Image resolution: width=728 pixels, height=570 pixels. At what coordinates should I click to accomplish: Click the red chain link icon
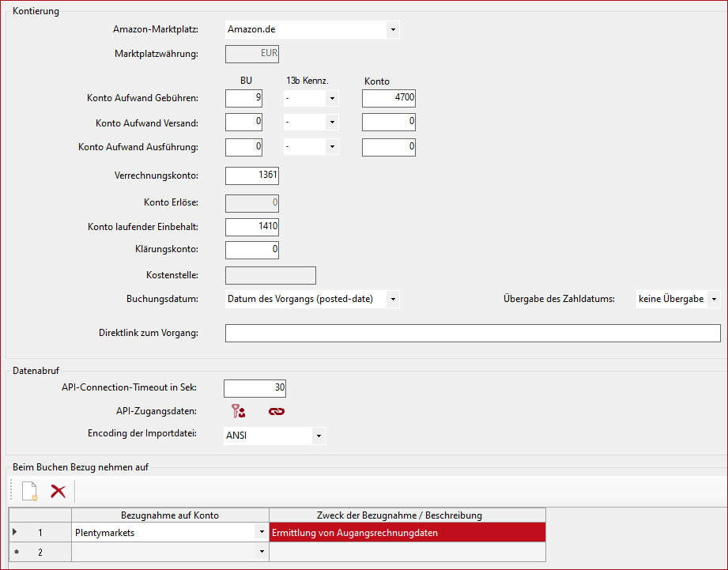[x=276, y=411]
